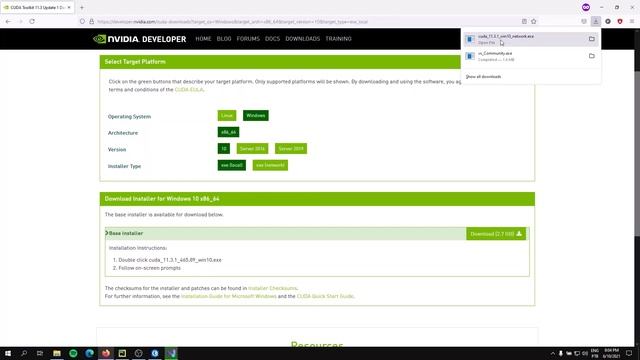Click the browser forward arrow
The width and height of the screenshot is (640, 360).
(20, 21)
